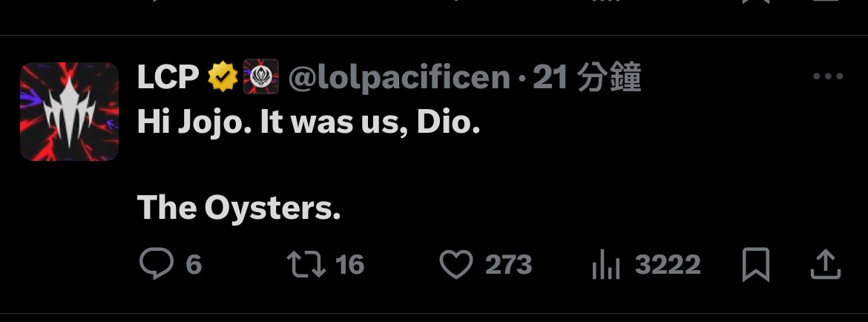
Task: Repost the LCP tweet using the retweet icon
Action: (307, 265)
